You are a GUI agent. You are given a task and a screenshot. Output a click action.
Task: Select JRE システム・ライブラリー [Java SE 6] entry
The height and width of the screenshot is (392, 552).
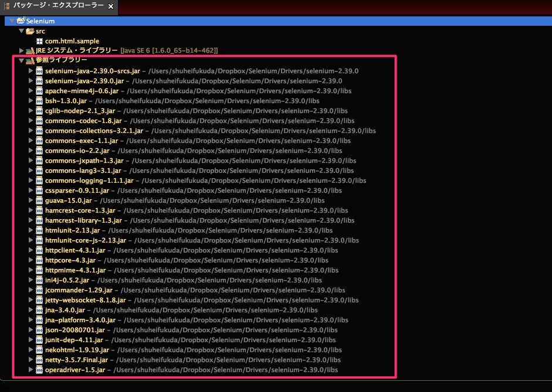(127, 50)
